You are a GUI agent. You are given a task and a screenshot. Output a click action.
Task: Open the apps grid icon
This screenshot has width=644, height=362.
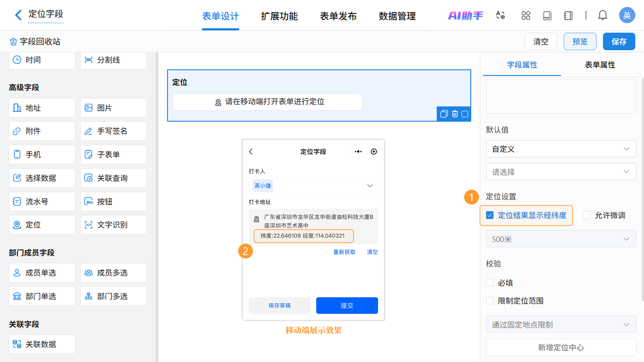click(x=526, y=15)
